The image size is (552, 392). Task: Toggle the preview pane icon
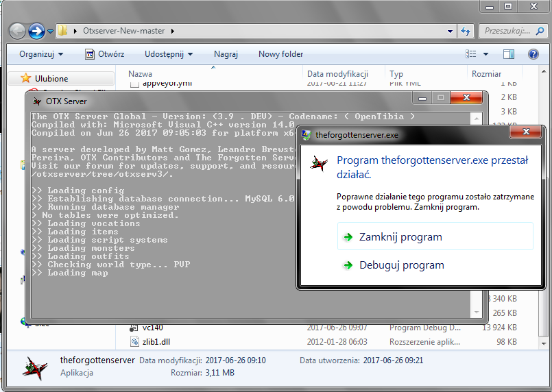coord(509,54)
